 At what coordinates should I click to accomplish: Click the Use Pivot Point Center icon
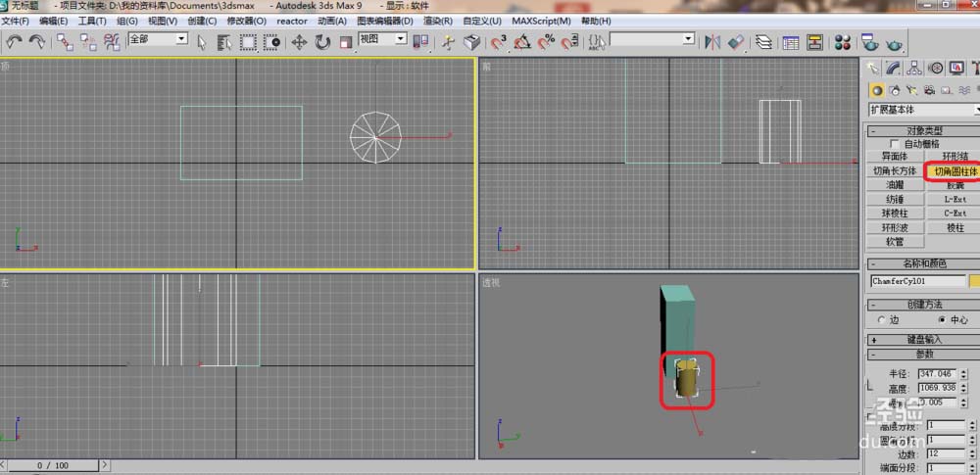point(421,42)
